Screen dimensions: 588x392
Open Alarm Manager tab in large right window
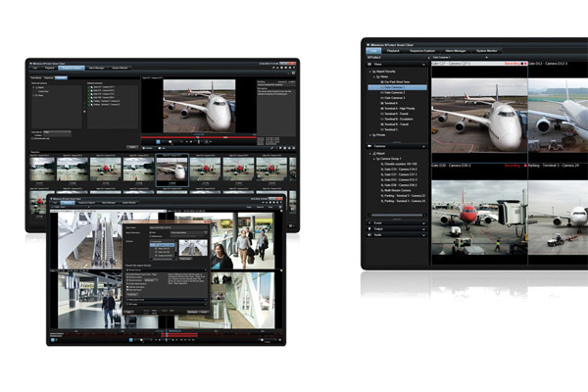point(456,51)
